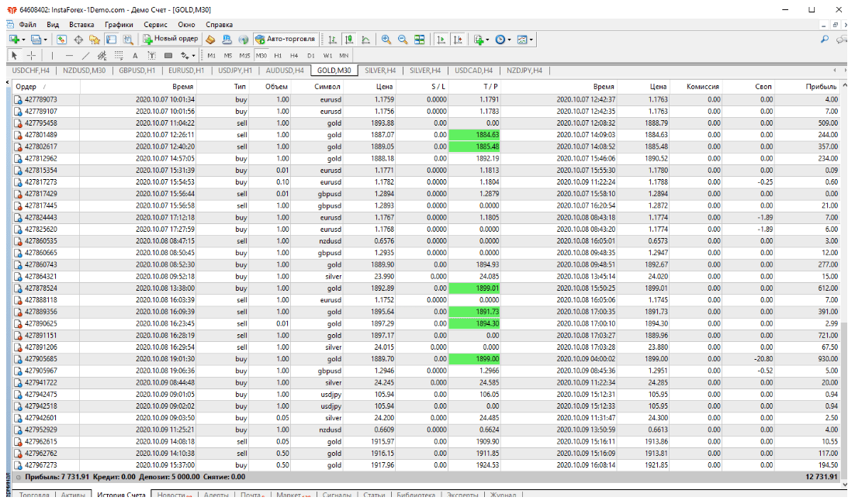Open the profiles dropdown arrow
The height and width of the screenshot is (504, 855).
pyautogui.click(x=46, y=39)
